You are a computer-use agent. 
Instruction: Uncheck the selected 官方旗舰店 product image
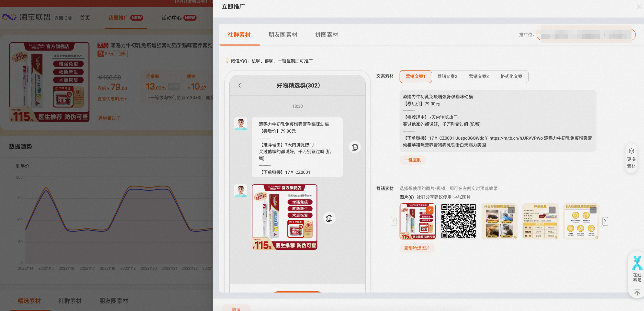point(430,210)
